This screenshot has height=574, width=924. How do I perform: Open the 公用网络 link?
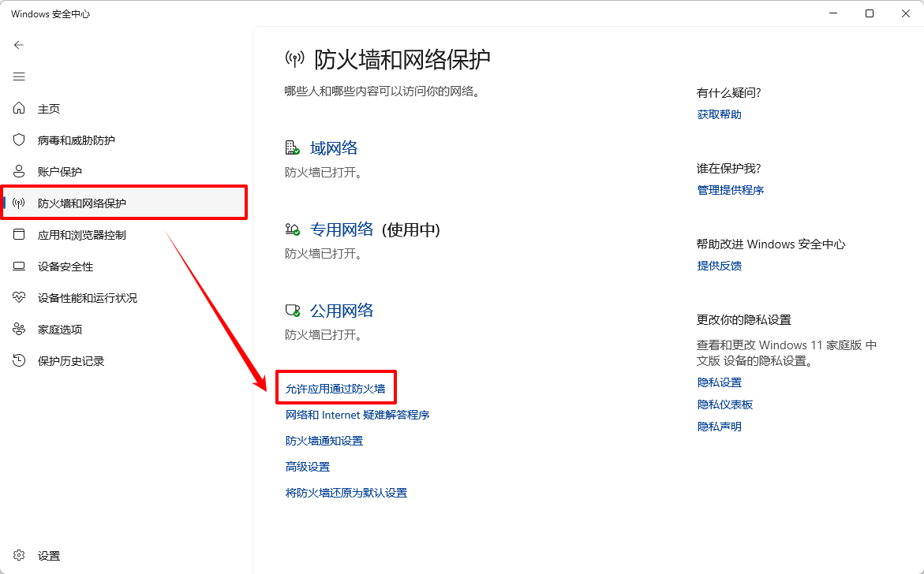click(x=342, y=310)
